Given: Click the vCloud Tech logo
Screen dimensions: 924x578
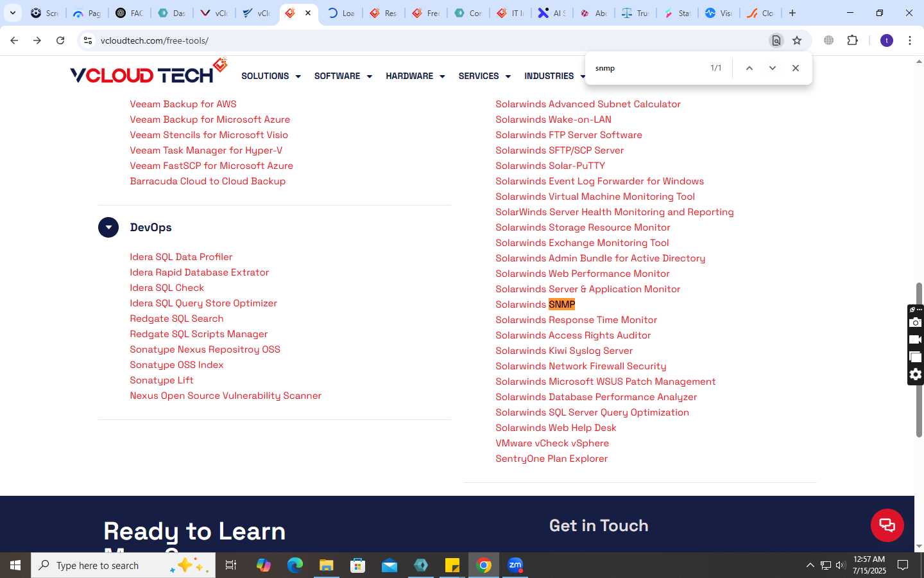Looking at the screenshot, I should [149, 72].
